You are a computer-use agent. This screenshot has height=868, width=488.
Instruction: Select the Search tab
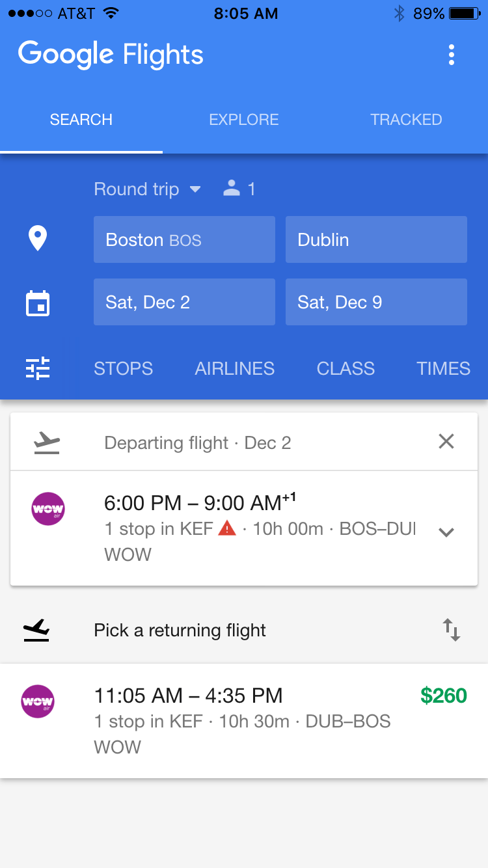pyautogui.click(x=81, y=120)
